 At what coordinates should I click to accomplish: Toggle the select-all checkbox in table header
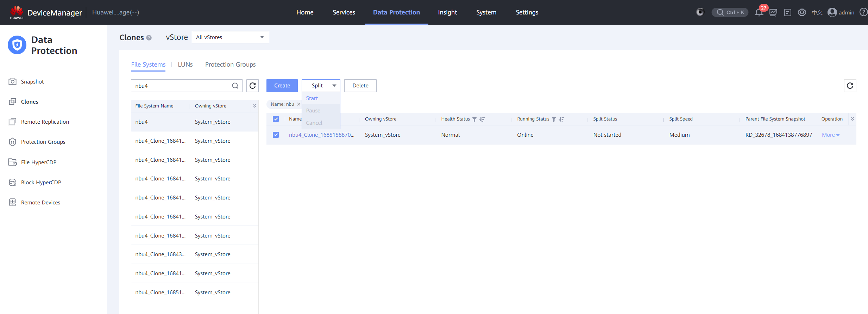point(276,119)
